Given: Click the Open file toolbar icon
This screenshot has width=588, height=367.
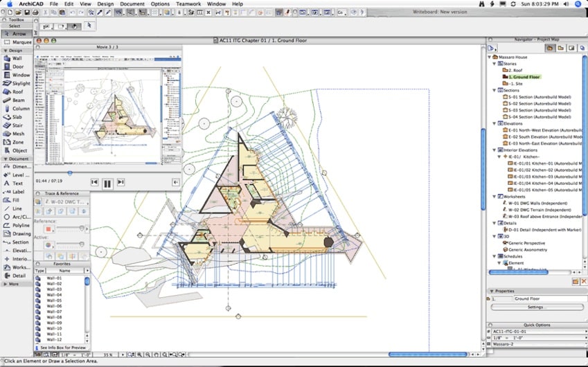Looking at the screenshot, I should (19, 12).
